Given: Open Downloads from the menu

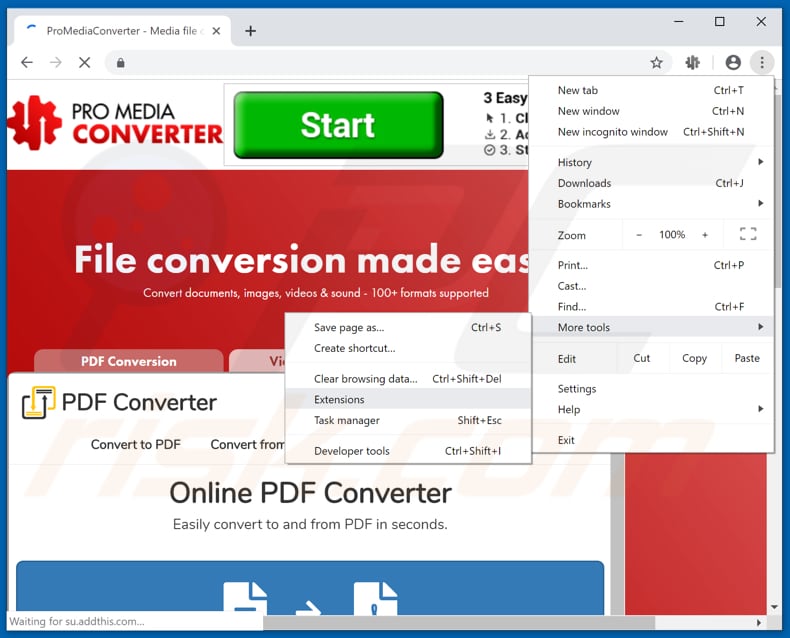Looking at the screenshot, I should click(651, 183).
